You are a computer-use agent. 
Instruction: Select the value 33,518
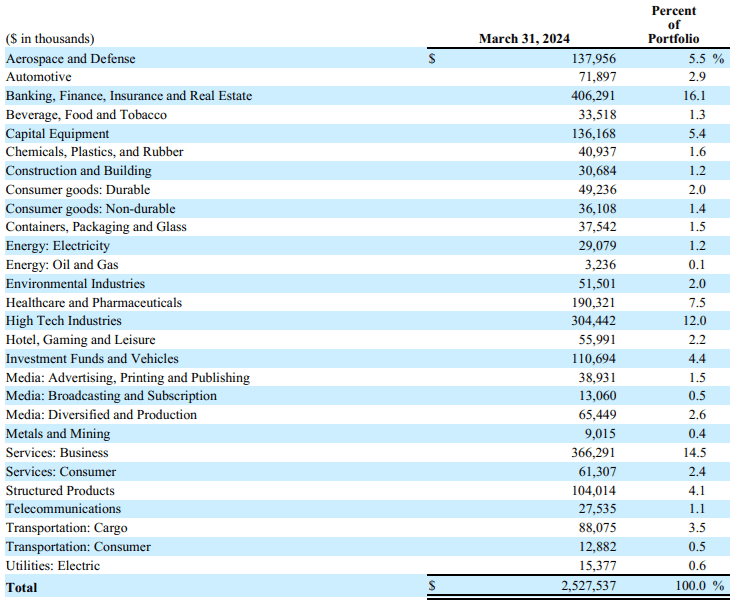point(597,114)
